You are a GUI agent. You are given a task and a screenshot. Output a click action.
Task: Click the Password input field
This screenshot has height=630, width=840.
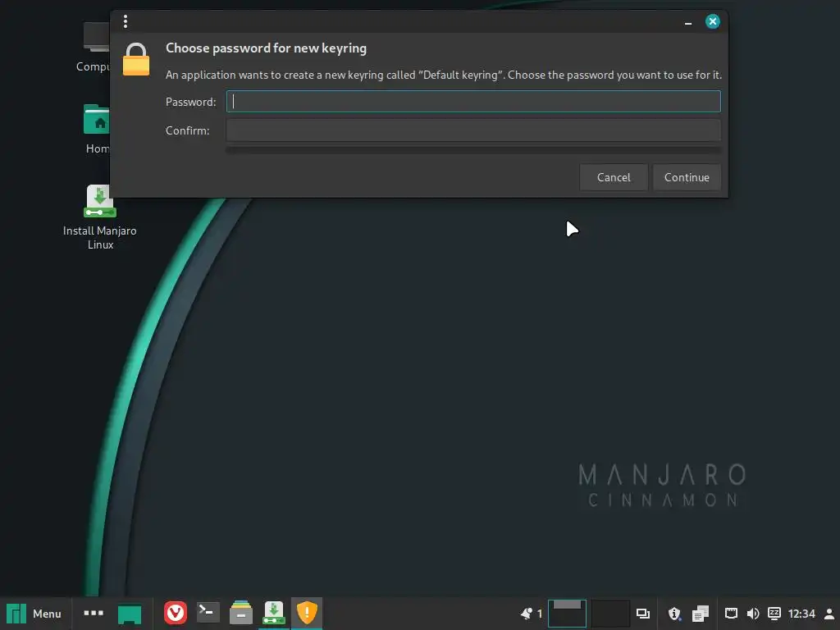tap(473, 101)
